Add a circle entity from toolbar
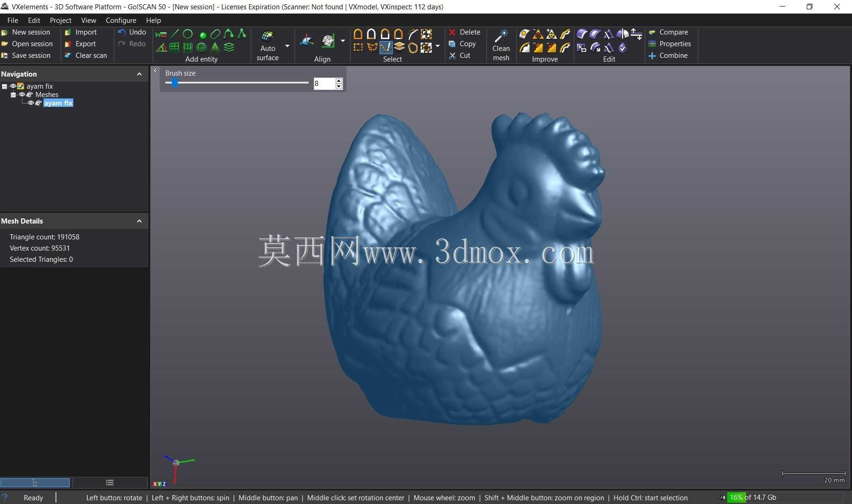The width and height of the screenshot is (852, 504). (188, 34)
